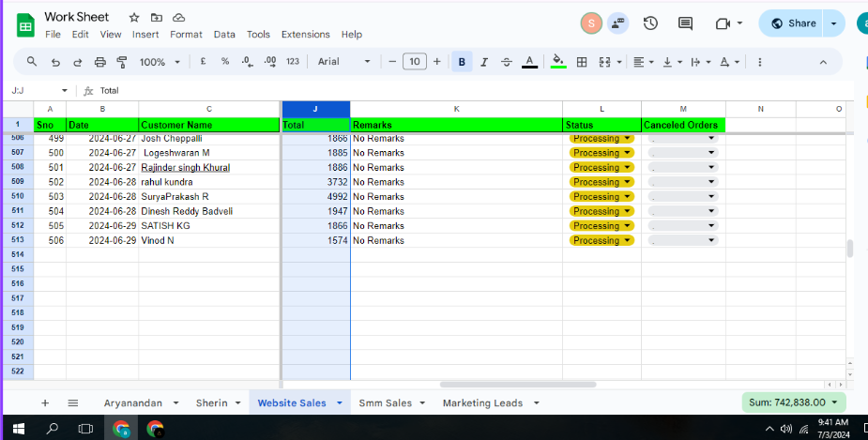This screenshot has height=440, width=868.
Task: Open the fill color picker
Action: (558, 62)
